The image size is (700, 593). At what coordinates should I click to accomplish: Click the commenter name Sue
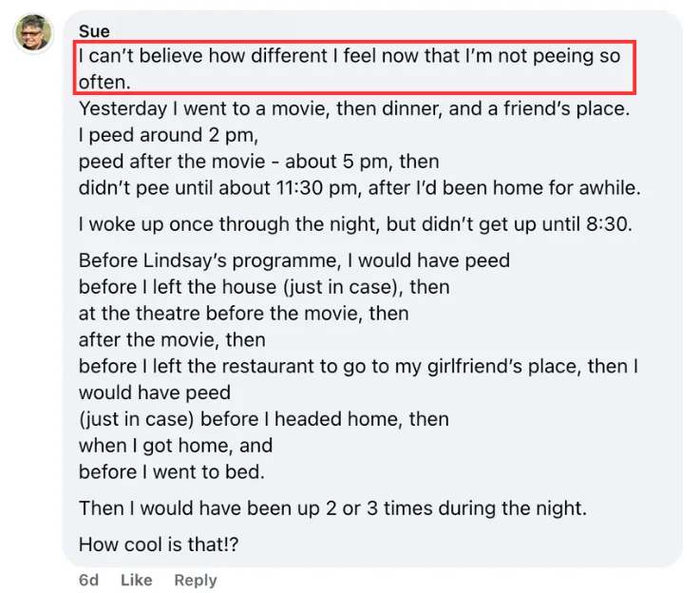[x=94, y=31]
